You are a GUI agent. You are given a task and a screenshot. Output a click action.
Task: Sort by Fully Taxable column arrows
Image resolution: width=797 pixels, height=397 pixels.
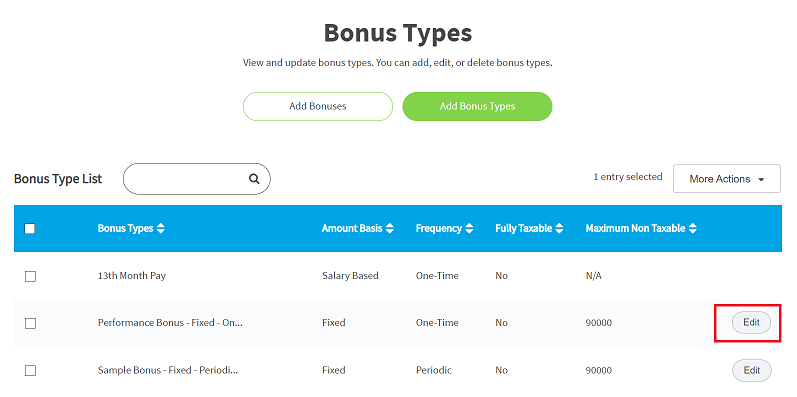point(559,229)
